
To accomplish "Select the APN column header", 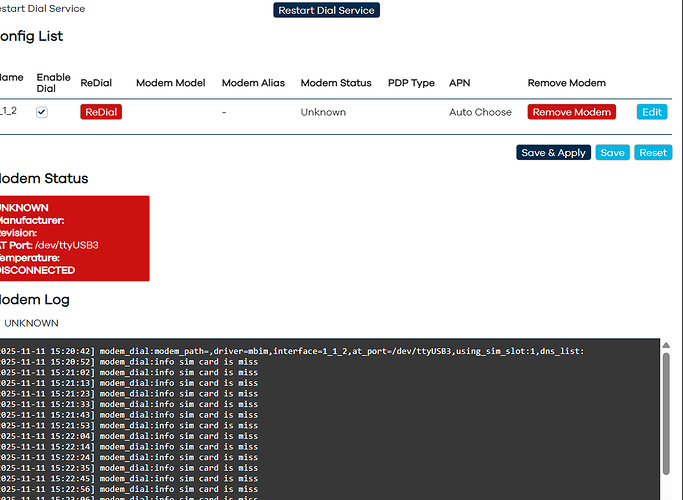I will pos(459,83).
